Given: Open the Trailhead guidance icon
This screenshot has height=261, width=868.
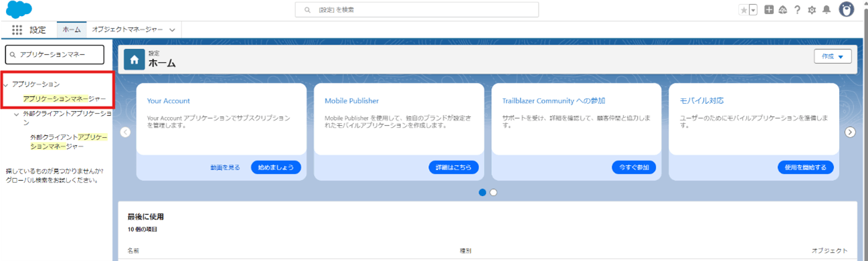Looking at the screenshot, I should (783, 10).
